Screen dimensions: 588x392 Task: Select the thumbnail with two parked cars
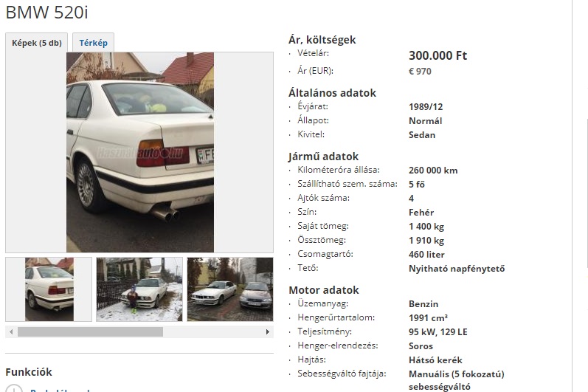tap(230, 289)
